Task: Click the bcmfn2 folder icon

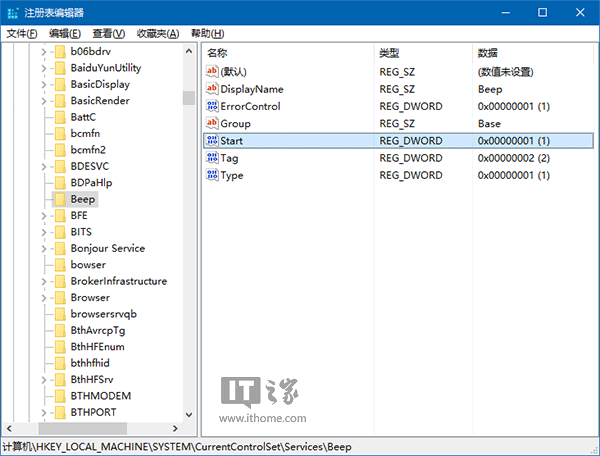Action: pos(60,150)
